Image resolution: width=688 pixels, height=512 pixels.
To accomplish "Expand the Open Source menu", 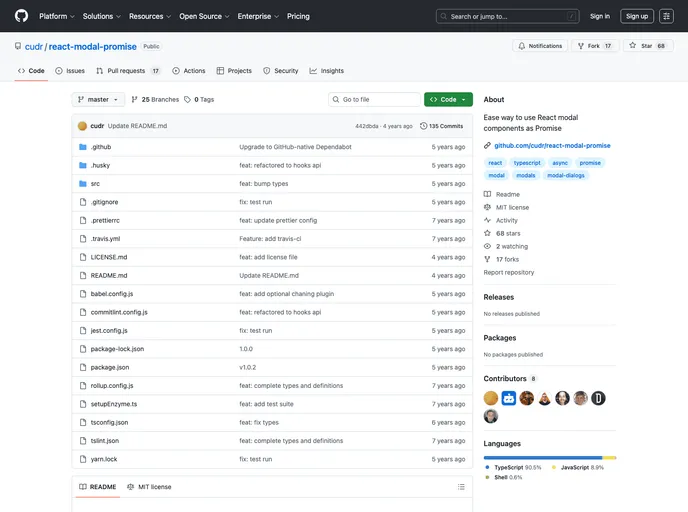I will [x=204, y=16].
